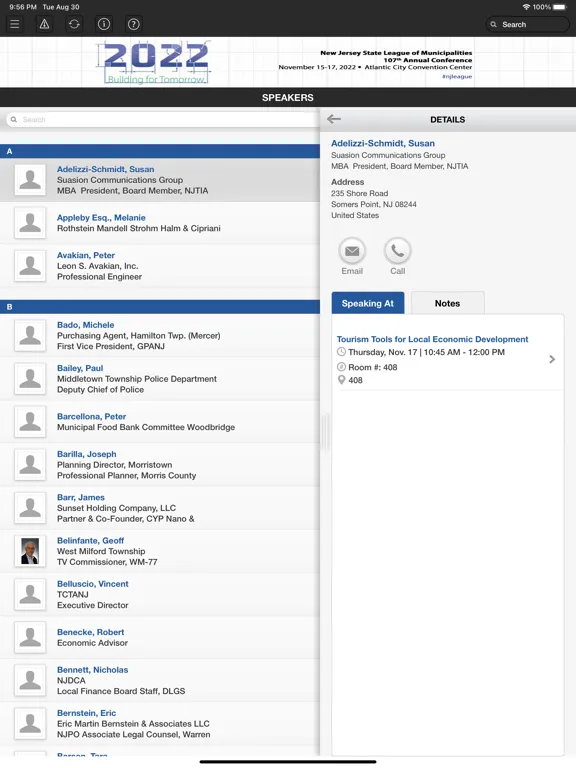The image size is (576, 768).
Task: Click the Room #: 408 text
Action: click(x=373, y=367)
